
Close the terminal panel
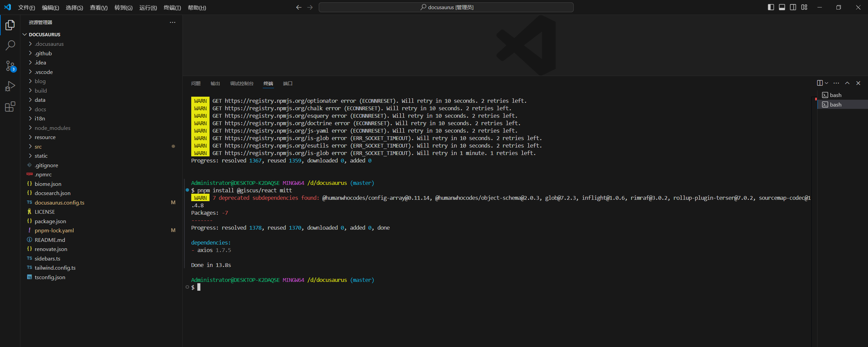tap(858, 83)
